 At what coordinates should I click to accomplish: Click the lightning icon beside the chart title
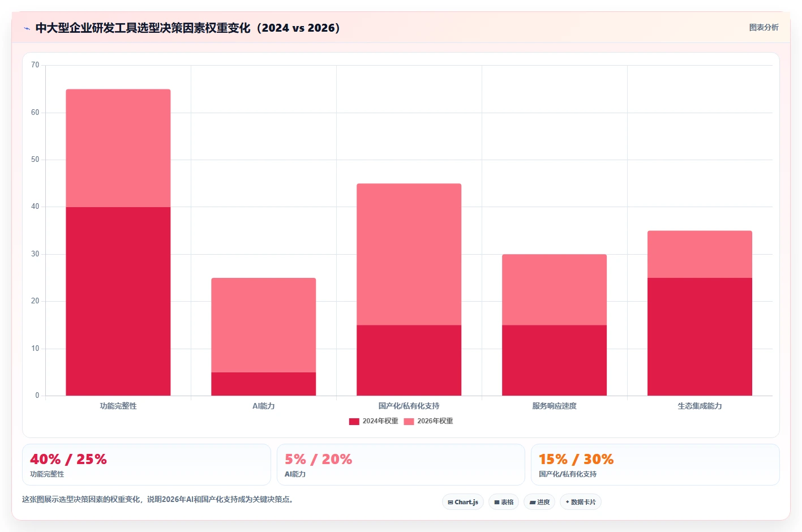pos(27,28)
